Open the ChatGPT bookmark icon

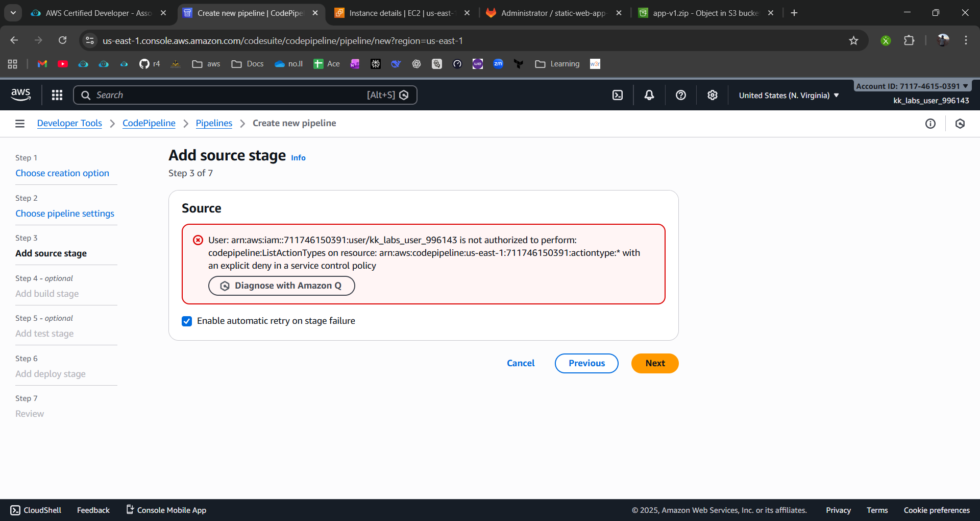click(x=416, y=64)
